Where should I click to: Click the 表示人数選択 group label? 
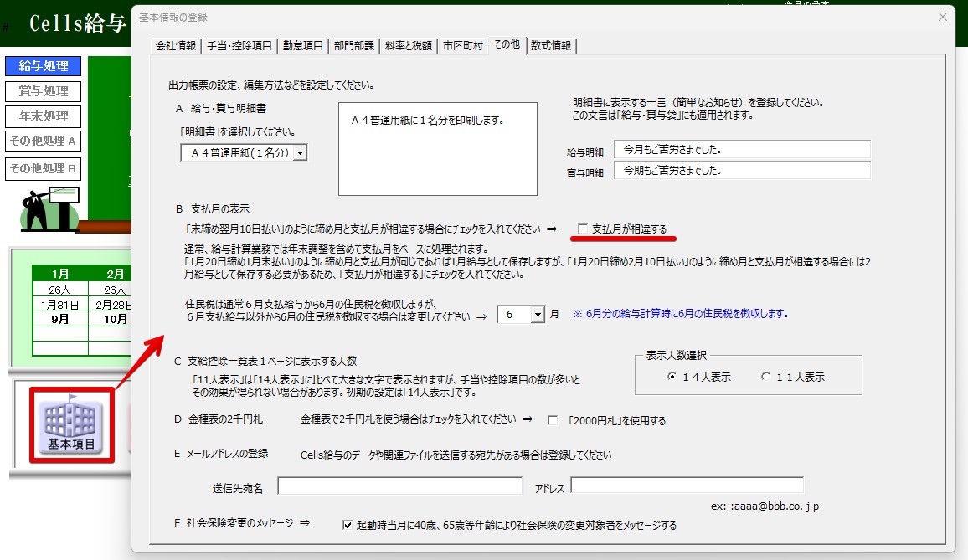(677, 356)
